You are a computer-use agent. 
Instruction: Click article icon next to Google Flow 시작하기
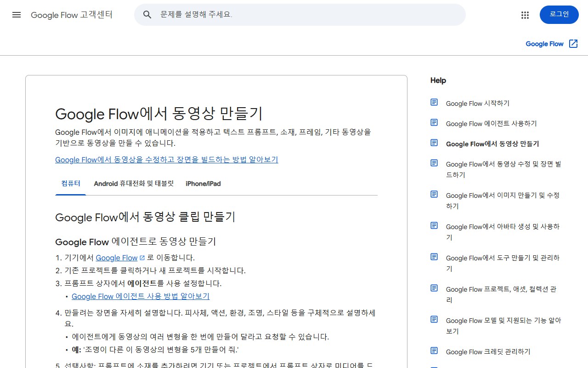point(434,102)
